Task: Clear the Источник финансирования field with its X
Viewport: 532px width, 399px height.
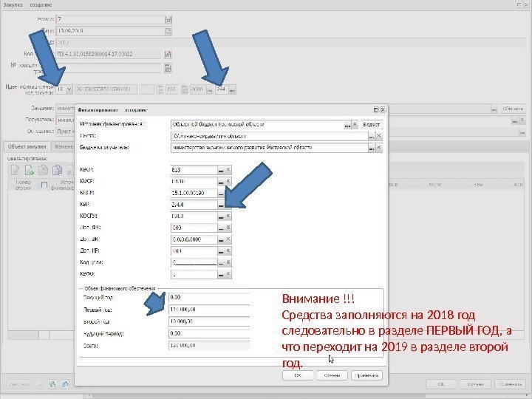Action: point(355,125)
